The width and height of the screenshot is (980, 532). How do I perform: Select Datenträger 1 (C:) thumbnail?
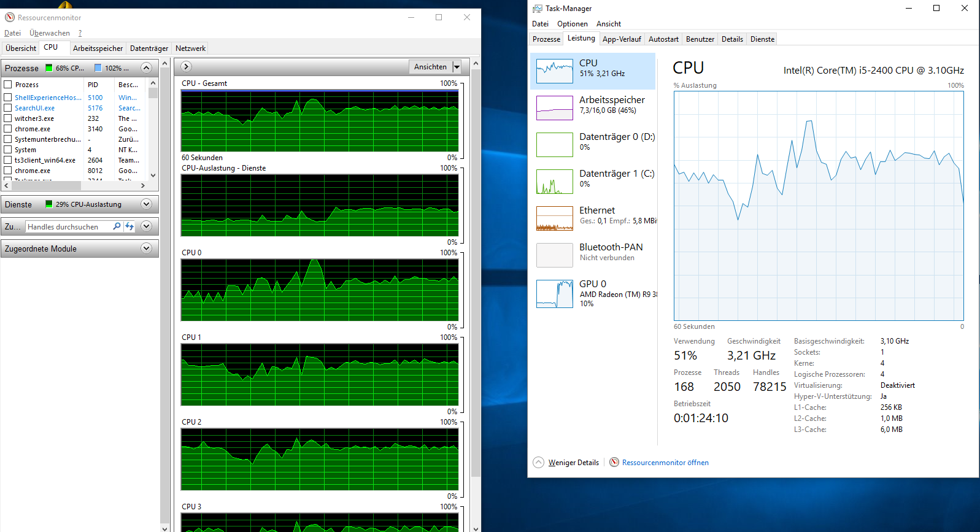pyautogui.click(x=555, y=182)
